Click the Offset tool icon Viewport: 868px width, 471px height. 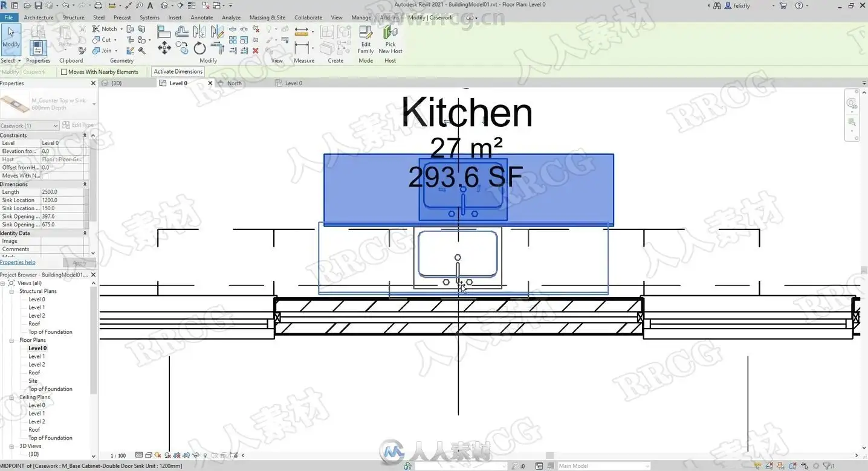182,31
